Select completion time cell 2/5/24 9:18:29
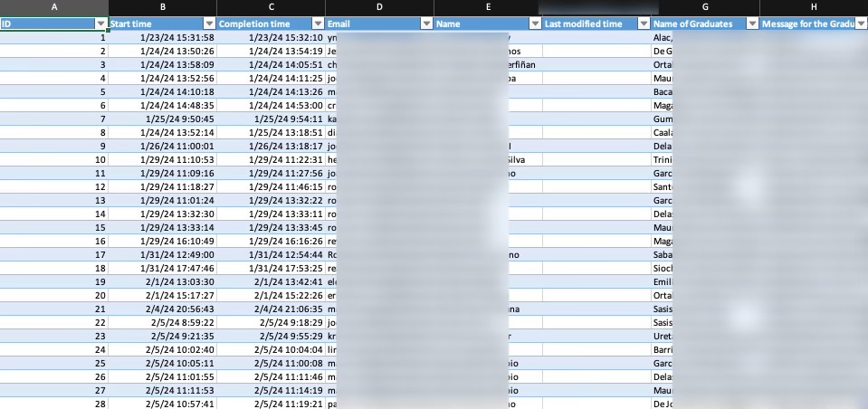 tap(271, 322)
